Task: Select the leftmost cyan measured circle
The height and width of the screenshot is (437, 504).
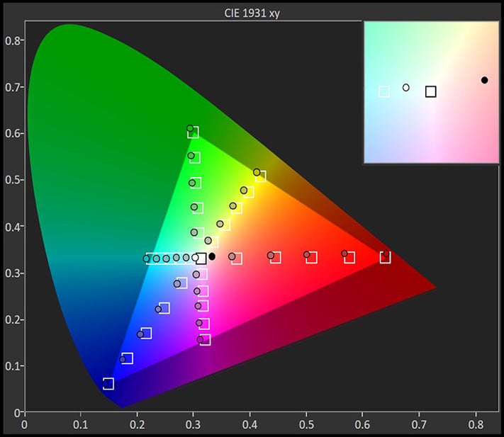Action: [x=147, y=259]
